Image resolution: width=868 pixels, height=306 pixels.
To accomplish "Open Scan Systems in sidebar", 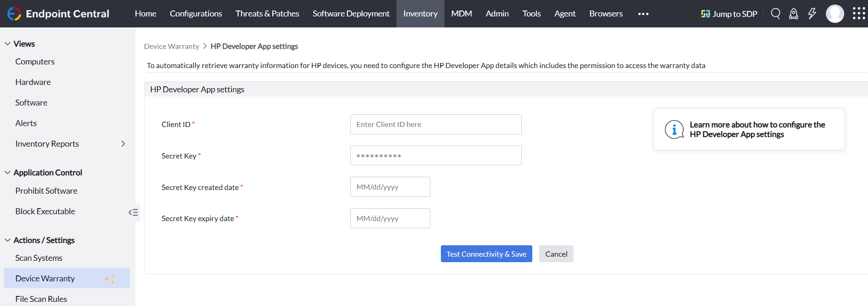I will click(39, 258).
